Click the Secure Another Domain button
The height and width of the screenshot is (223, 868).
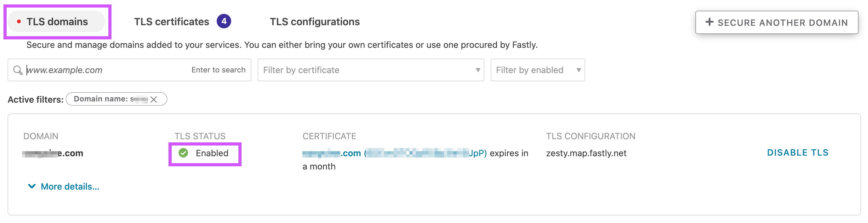[776, 22]
